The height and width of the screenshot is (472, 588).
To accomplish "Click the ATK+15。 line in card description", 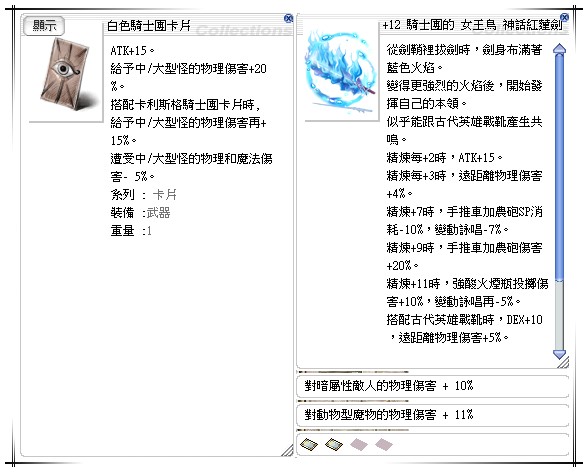I will 133,51.
